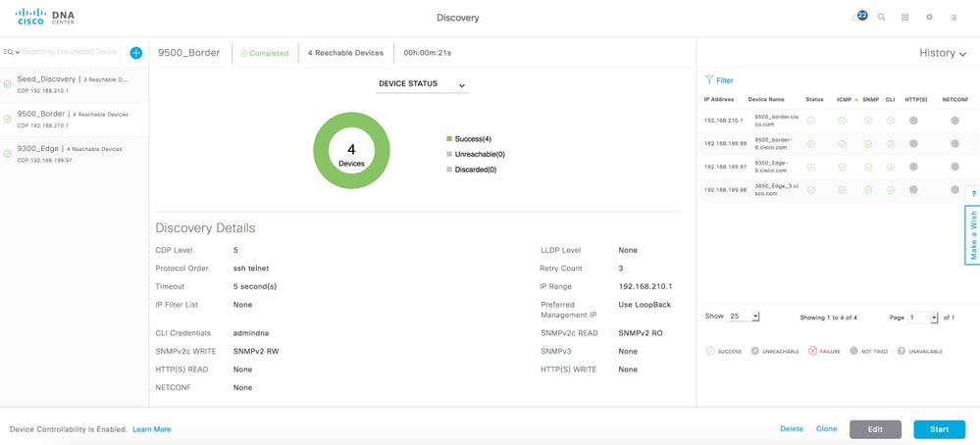Click the FAILURE legend icon
The height and width of the screenshot is (445, 980).
point(812,351)
